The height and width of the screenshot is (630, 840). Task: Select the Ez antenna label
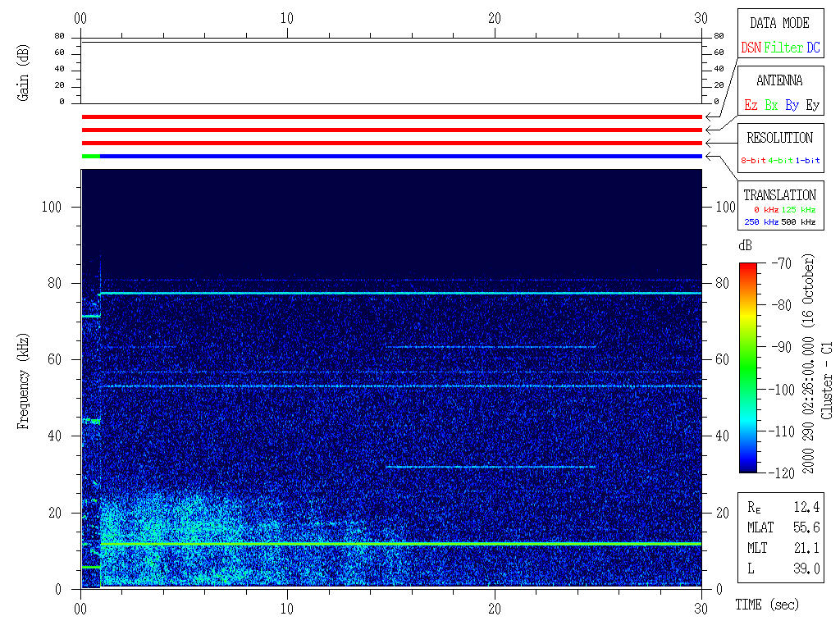751,105
